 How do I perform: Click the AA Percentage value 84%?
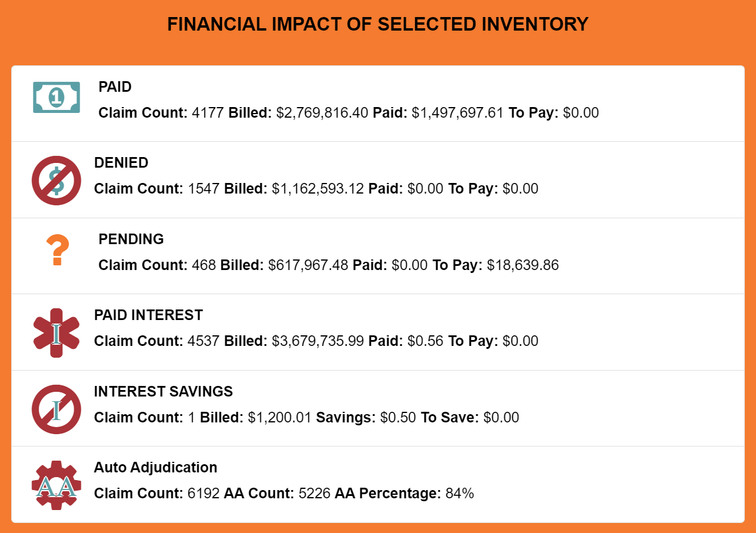click(460, 494)
